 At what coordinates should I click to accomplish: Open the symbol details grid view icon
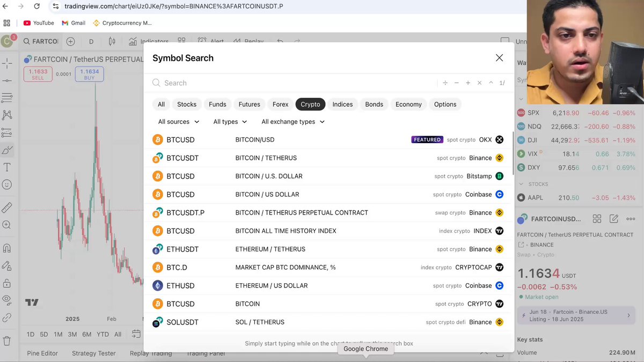click(x=597, y=219)
